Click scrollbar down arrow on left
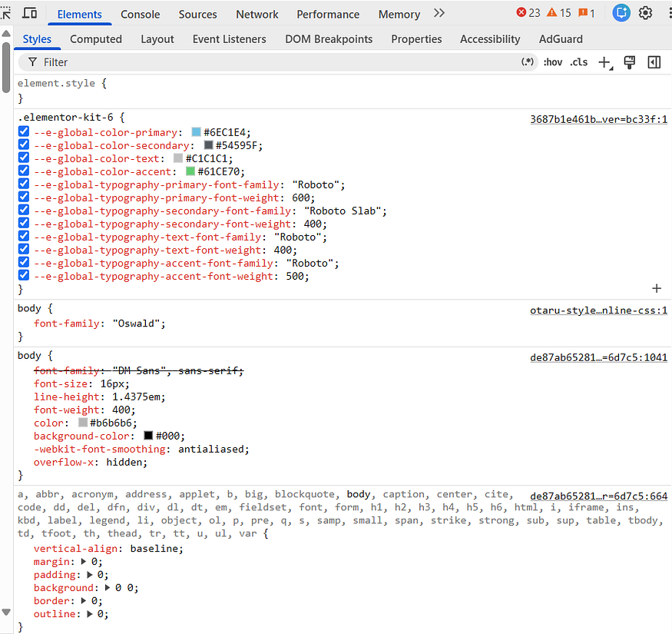The height and width of the screenshot is (634, 672). [x=6, y=612]
